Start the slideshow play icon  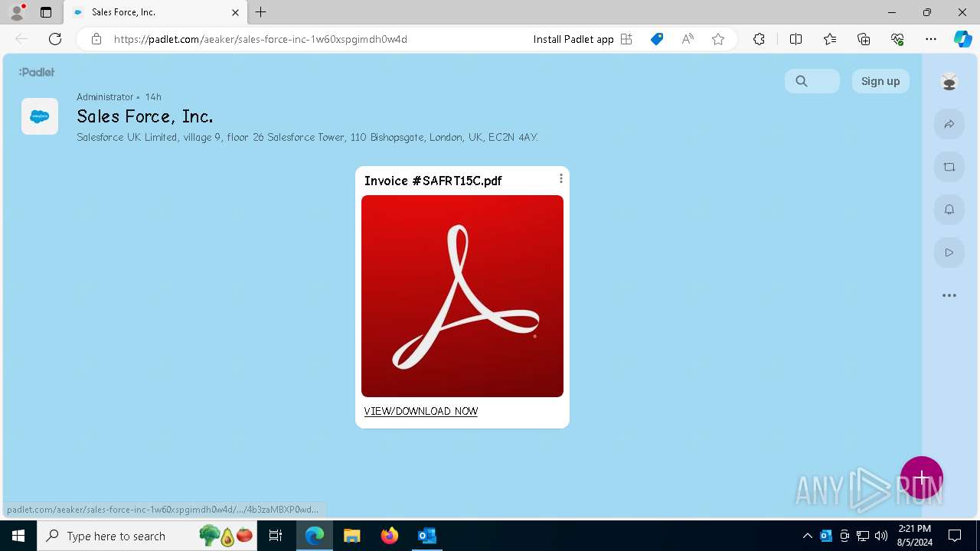coord(949,253)
